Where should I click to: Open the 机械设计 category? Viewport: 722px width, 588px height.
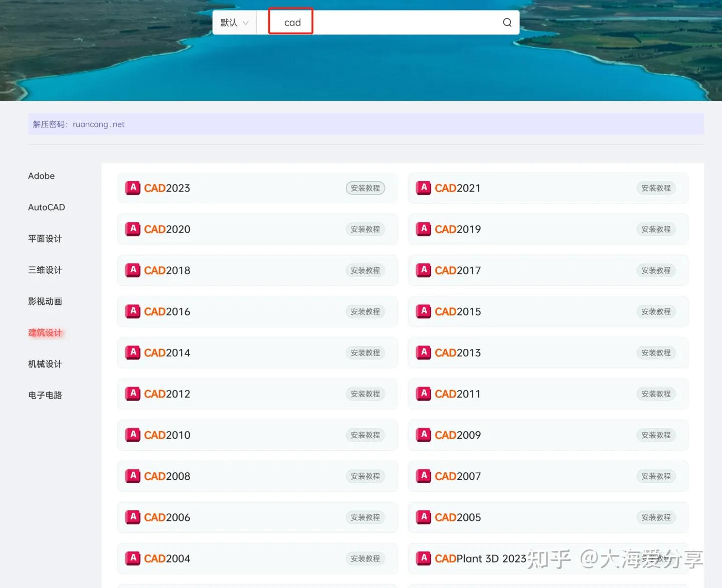(x=45, y=364)
